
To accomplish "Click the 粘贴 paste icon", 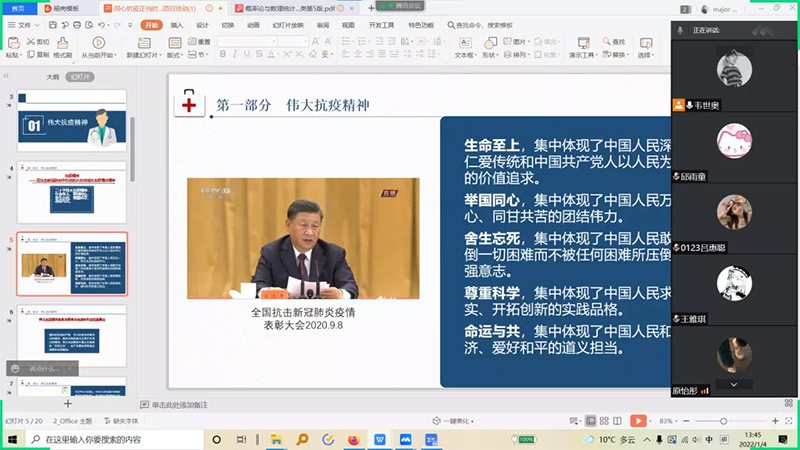I will coord(13,46).
